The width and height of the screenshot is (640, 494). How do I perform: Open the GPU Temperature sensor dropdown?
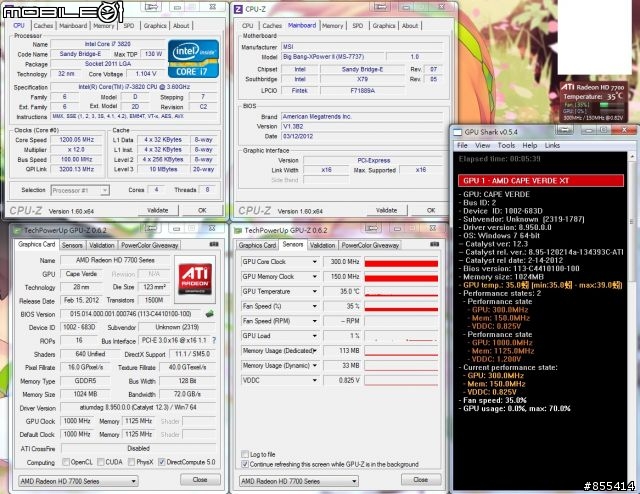pos(315,292)
